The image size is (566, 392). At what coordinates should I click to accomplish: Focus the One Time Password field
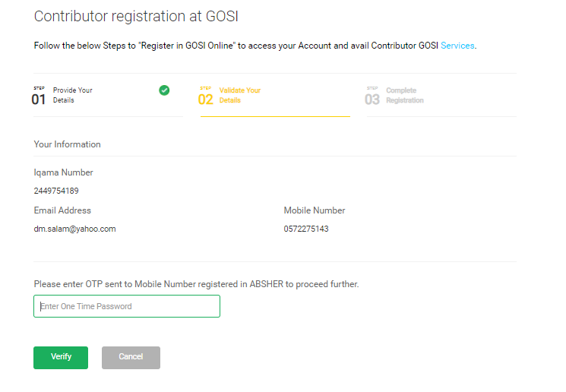(127, 306)
